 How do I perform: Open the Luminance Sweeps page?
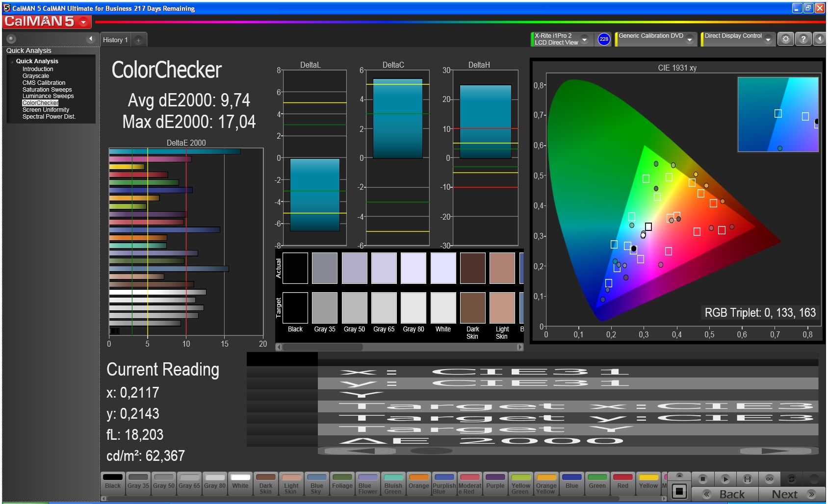point(48,96)
